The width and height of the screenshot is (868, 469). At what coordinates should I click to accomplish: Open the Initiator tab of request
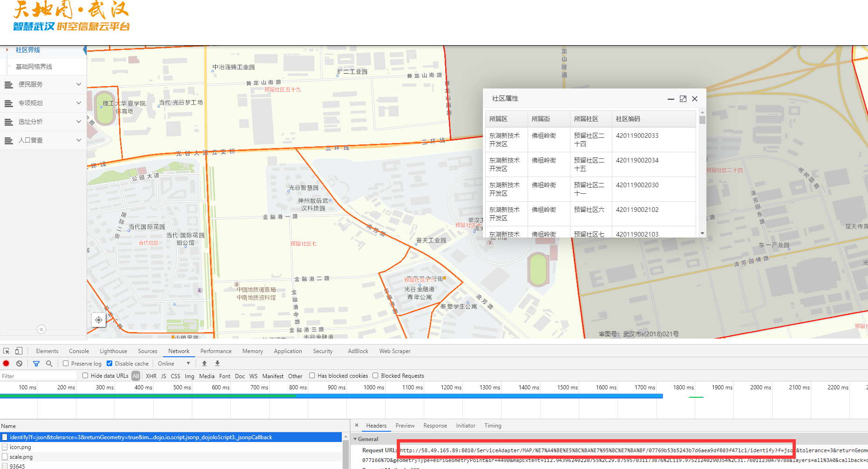pyautogui.click(x=466, y=426)
